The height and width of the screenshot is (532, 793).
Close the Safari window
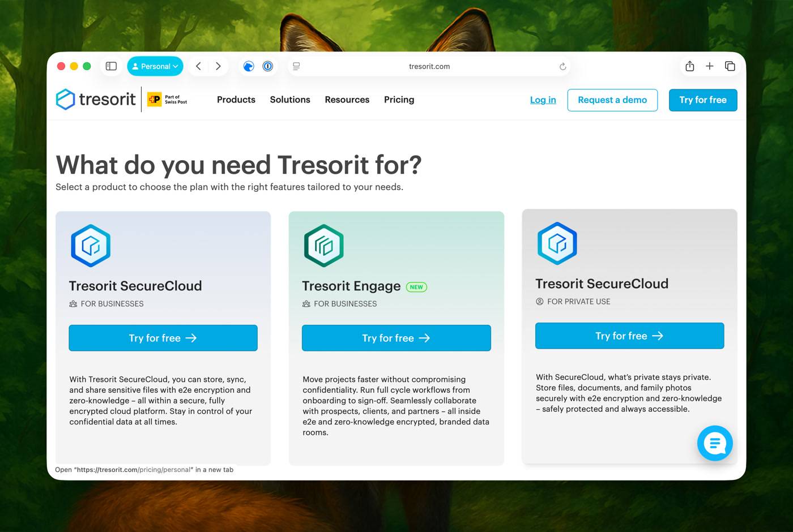pyautogui.click(x=61, y=66)
